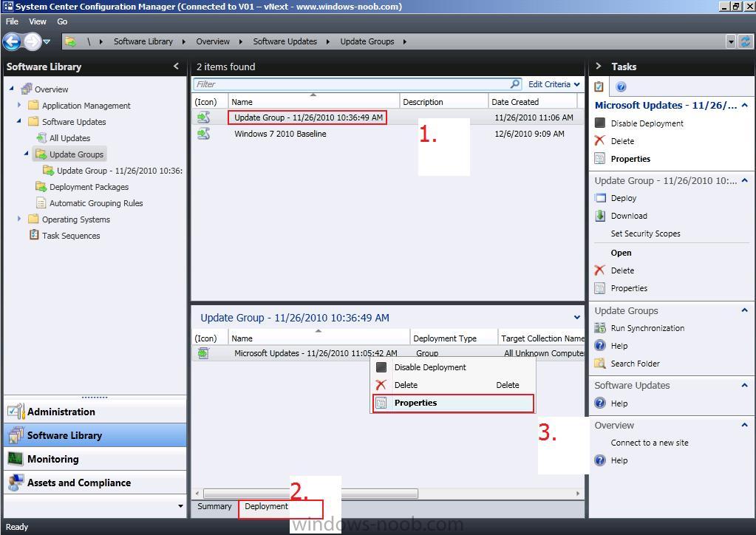
Task: Open the Software Library workspace button
Action: coord(95,435)
